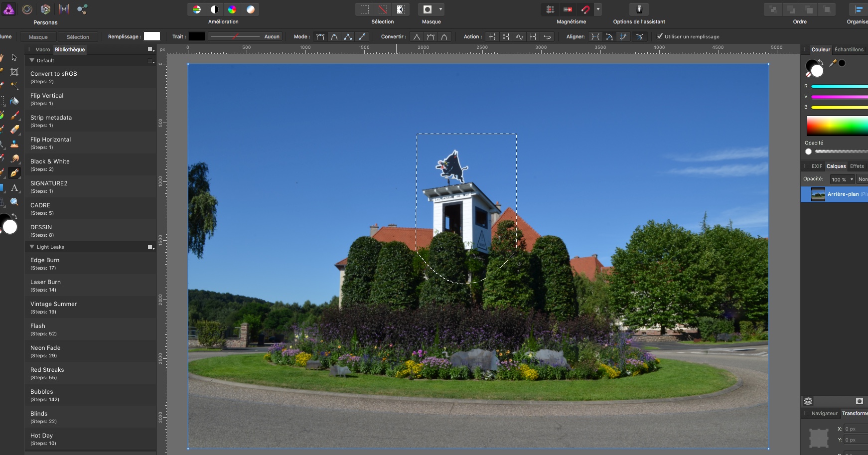Click the Smooth Curve action icon

[x=520, y=36]
